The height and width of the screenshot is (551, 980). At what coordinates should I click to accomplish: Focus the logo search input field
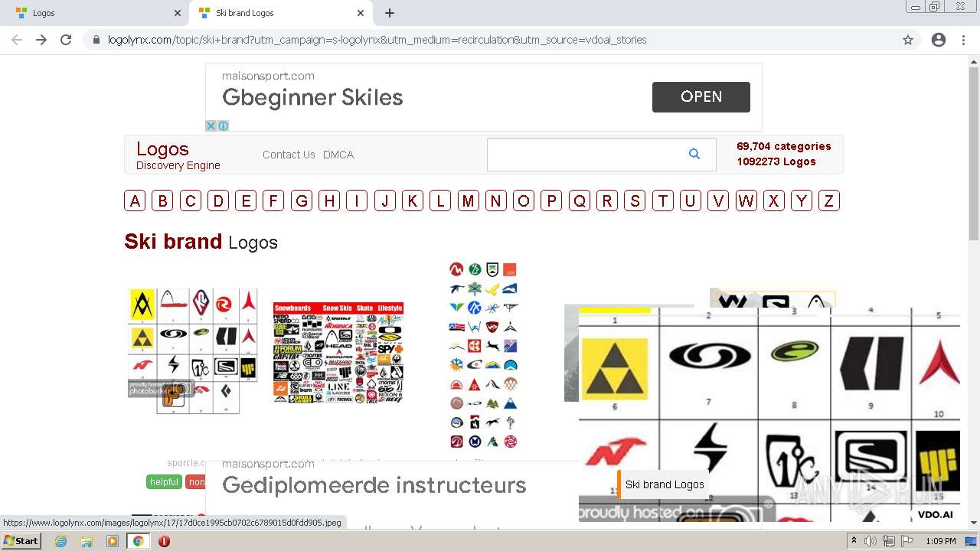[x=586, y=155]
